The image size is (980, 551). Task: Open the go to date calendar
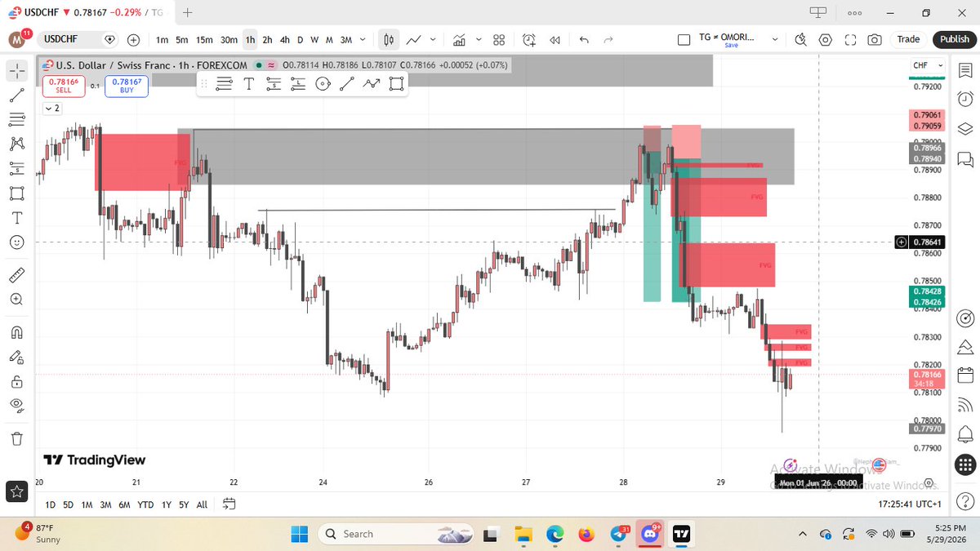pos(229,504)
